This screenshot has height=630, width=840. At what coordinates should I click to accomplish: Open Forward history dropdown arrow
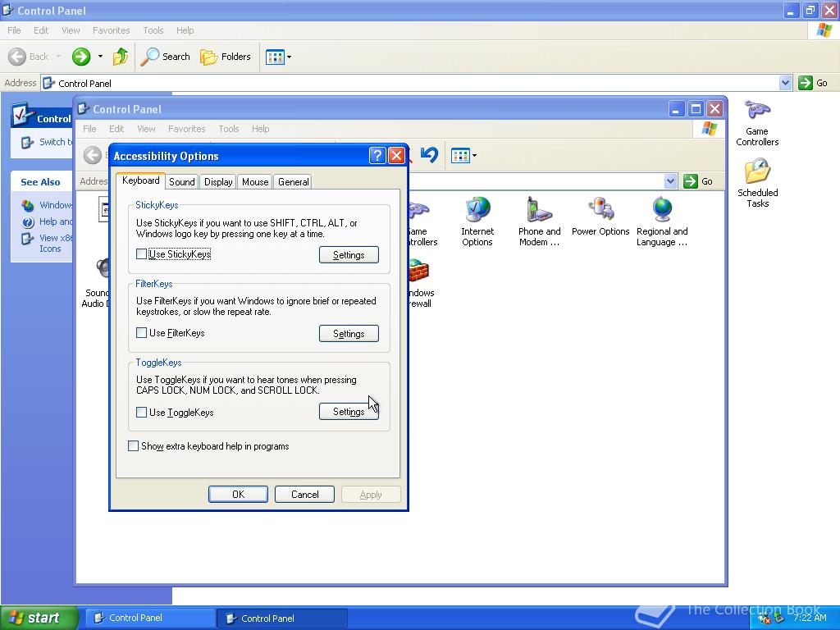pyautogui.click(x=100, y=57)
